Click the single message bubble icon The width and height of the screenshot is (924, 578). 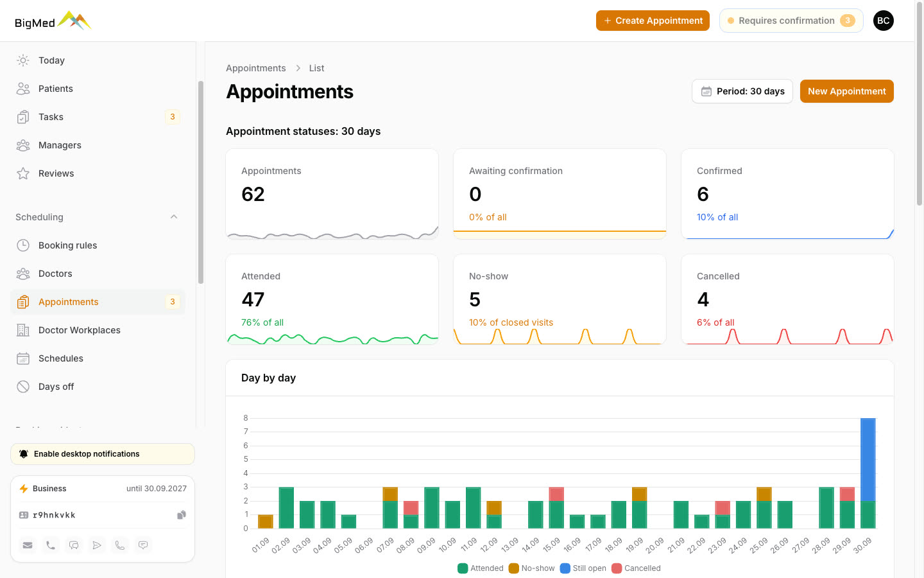(x=143, y=545)
